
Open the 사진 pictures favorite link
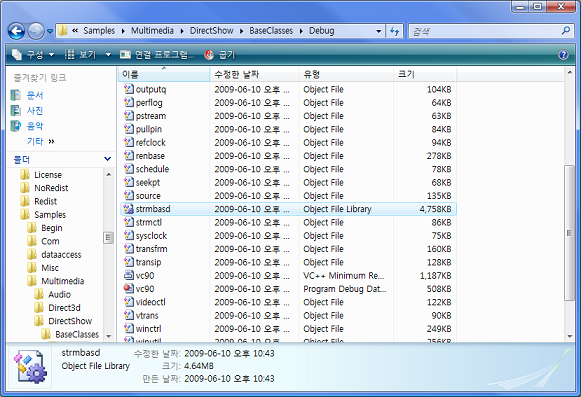pyautogui.click(x=27, y=110)
